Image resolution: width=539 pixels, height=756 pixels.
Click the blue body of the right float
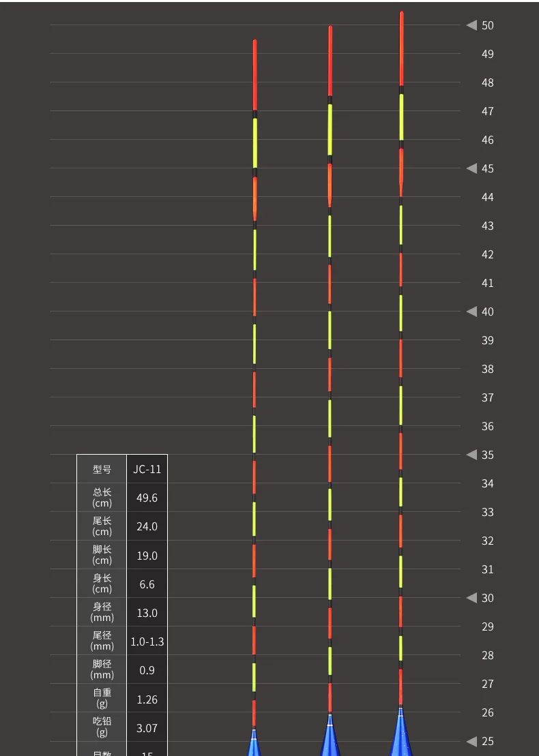[400, 736]
